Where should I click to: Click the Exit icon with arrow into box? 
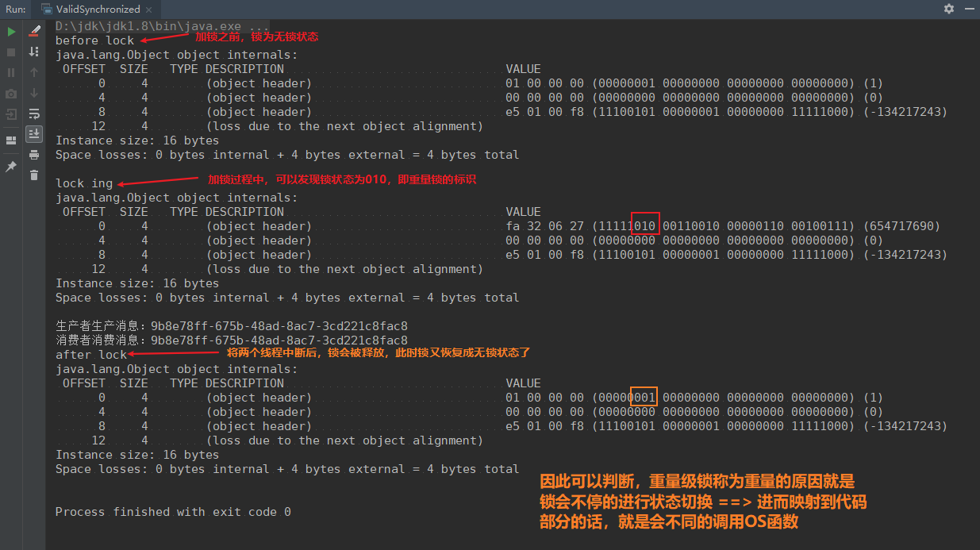[11, 114]
